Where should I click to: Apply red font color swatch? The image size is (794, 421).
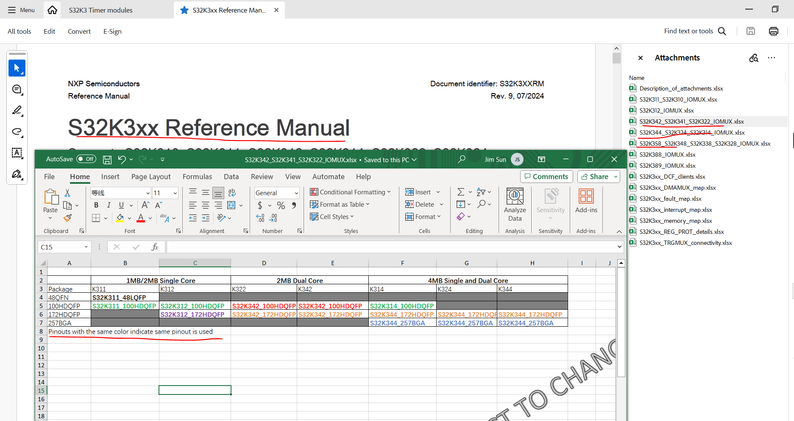tap(141, 218)
